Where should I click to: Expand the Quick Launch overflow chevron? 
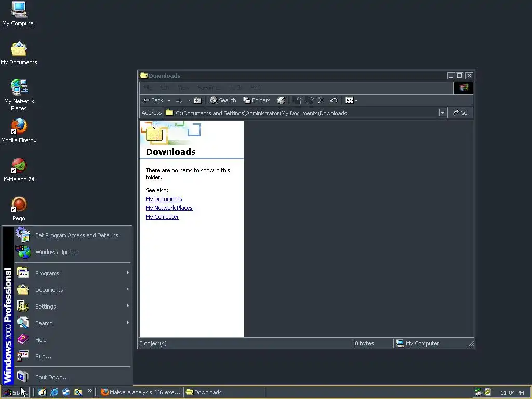tap(89, 391)
